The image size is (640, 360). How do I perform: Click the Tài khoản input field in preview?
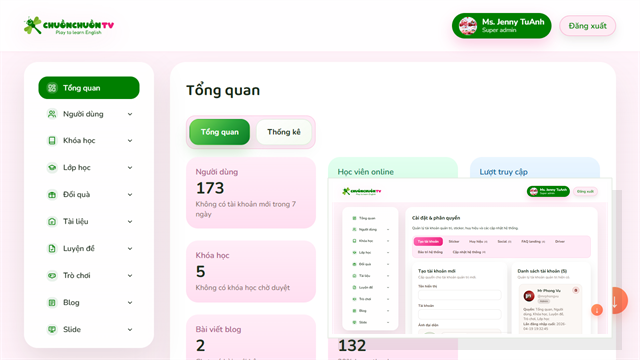(460, 314)
